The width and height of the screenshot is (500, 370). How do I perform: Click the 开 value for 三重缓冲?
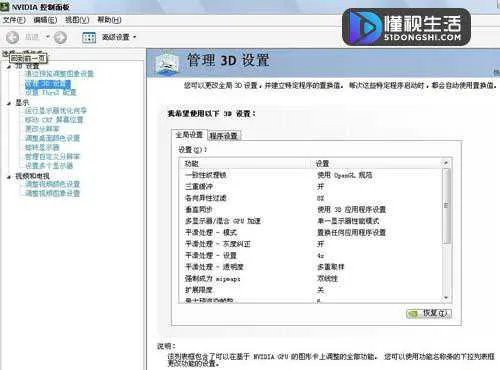pos(320,187)
